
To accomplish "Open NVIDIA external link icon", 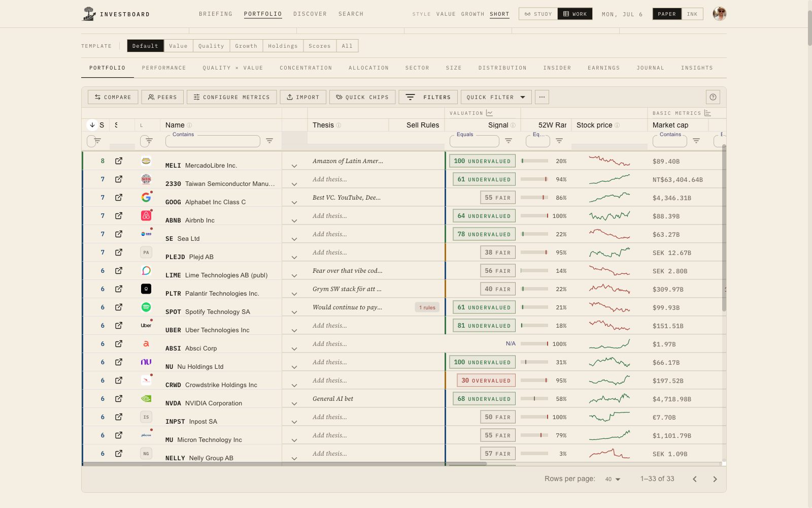I will (x=118, y=399).
